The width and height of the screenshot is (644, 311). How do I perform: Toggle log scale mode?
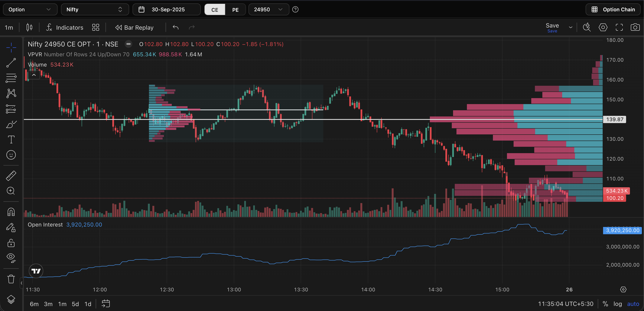coord(618,304)
